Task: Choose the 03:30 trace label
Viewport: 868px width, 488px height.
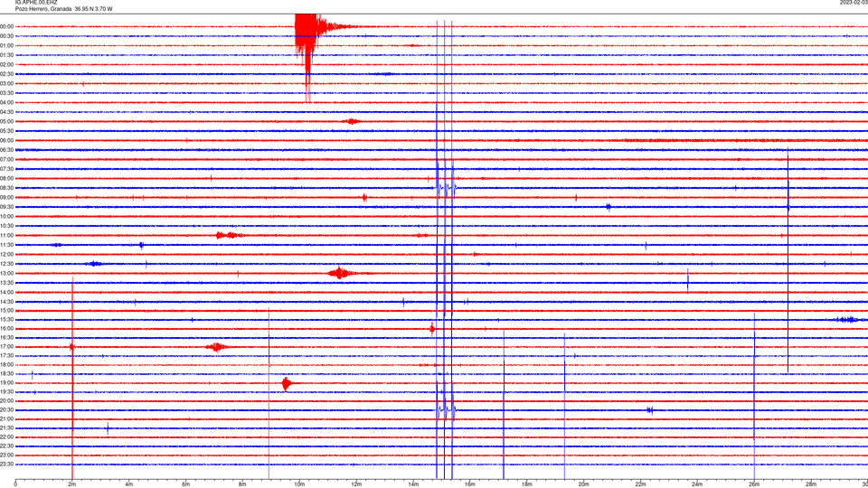Action: [6, 93]
